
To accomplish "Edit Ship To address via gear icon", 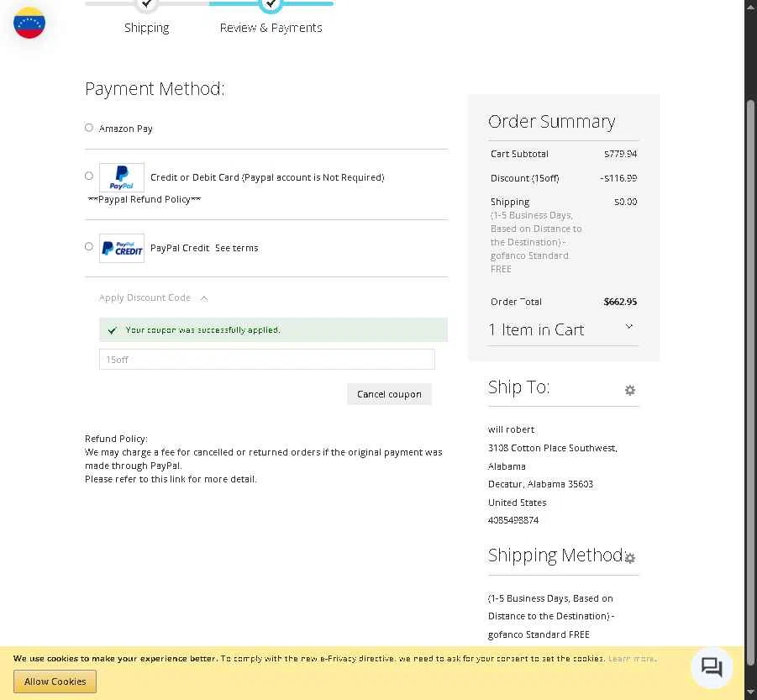I will (x=629, y=390).
